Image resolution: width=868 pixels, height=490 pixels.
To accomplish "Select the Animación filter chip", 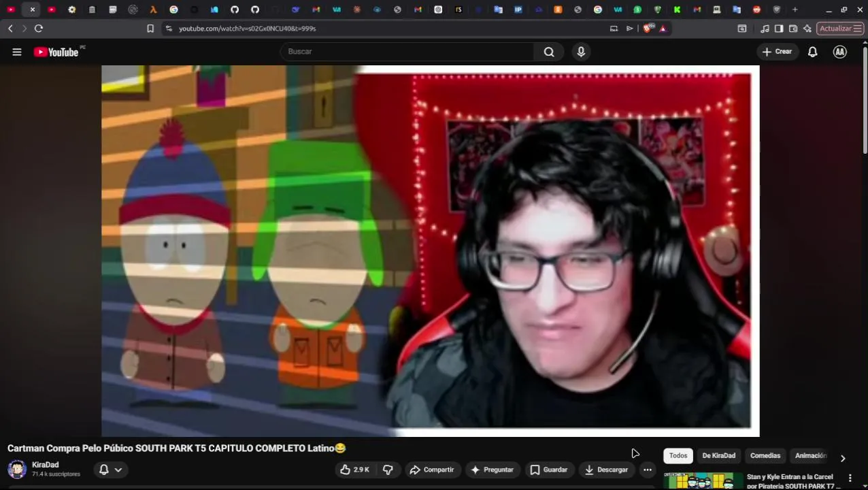I will click(x=811, y=456).
